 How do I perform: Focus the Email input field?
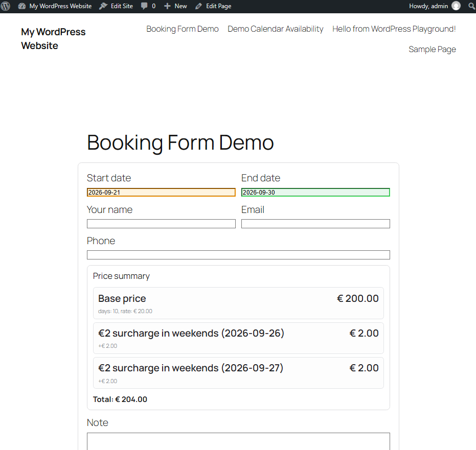click(x=316, y=224)
